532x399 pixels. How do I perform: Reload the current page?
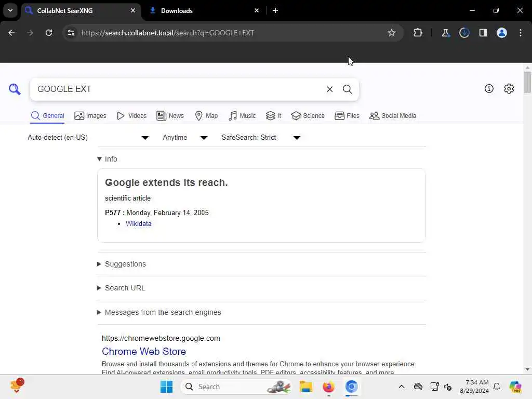click(49, 33)
